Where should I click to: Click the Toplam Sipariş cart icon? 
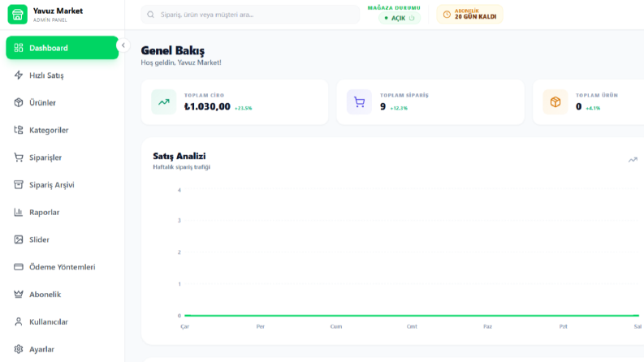click(x=360, y=101)
